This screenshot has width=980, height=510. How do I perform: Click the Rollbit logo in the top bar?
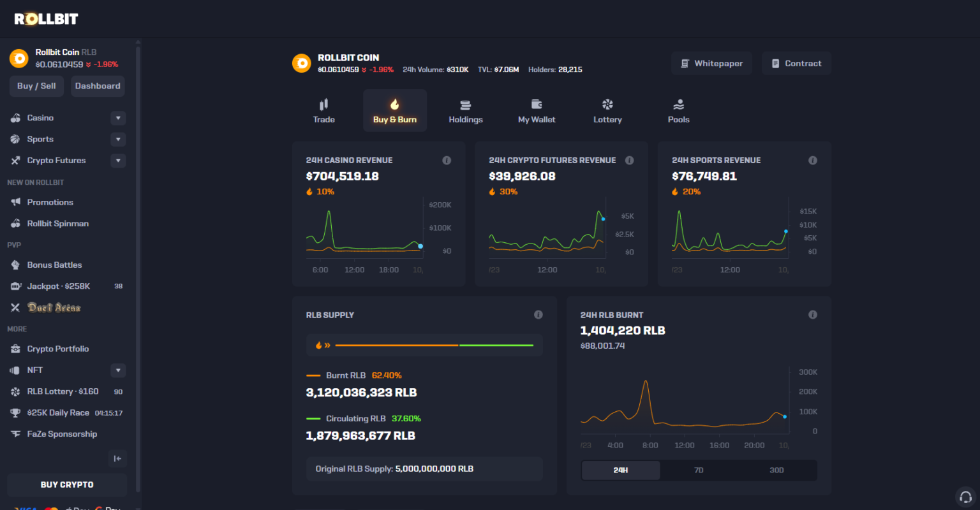(x=45, y=18)
